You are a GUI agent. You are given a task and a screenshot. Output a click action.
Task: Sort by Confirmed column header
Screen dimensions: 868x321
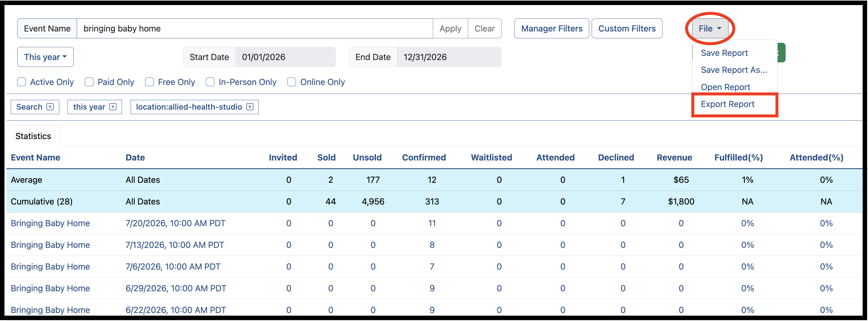point(424,157)
